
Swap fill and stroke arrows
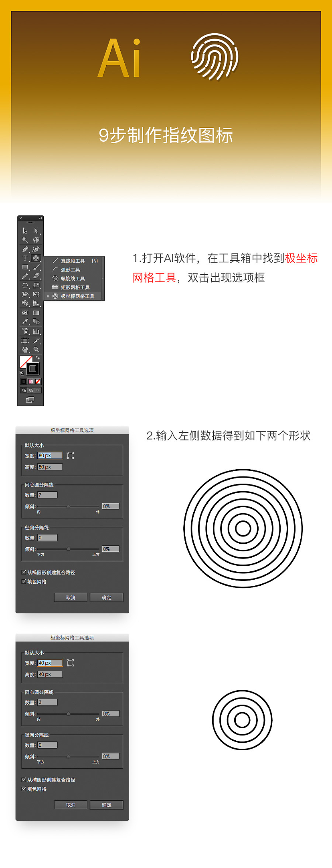point(38,358)
